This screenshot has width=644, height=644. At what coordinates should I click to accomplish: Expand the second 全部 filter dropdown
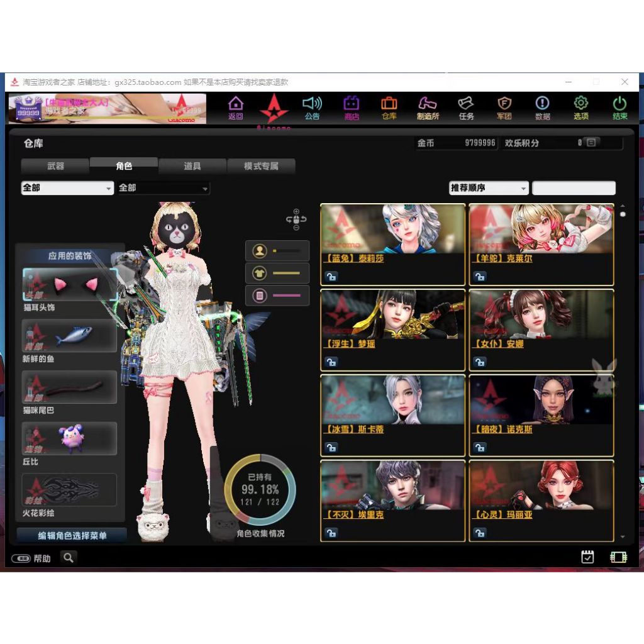[164, 188]
